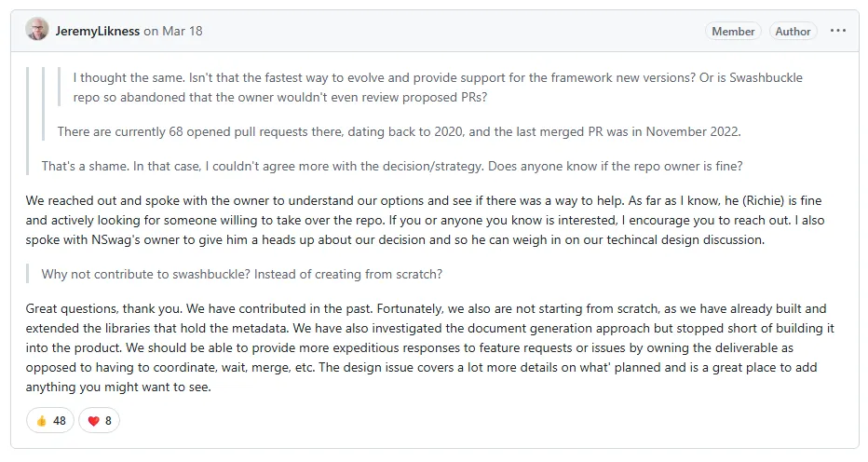Open the three-dot comment options menu

coord(838,31)
